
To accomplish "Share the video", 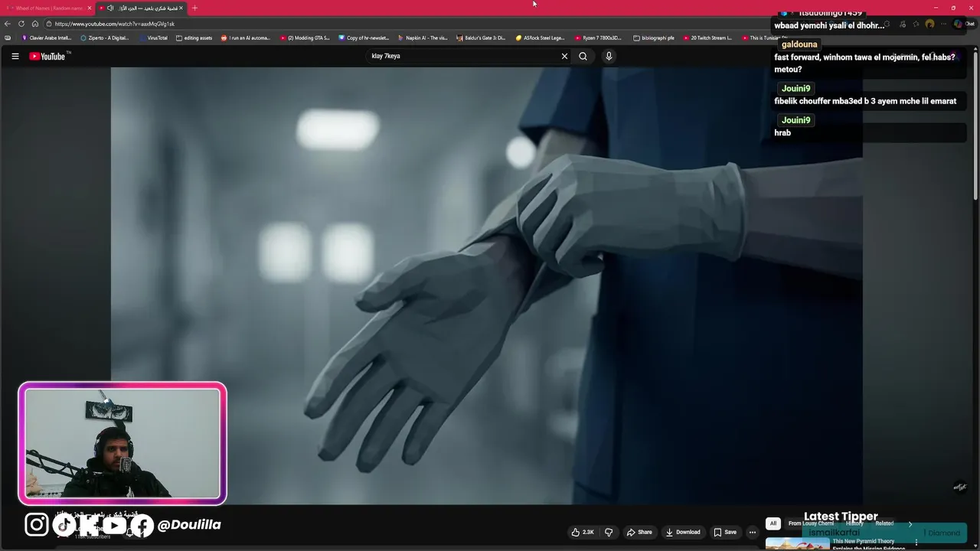I will 639,532.
